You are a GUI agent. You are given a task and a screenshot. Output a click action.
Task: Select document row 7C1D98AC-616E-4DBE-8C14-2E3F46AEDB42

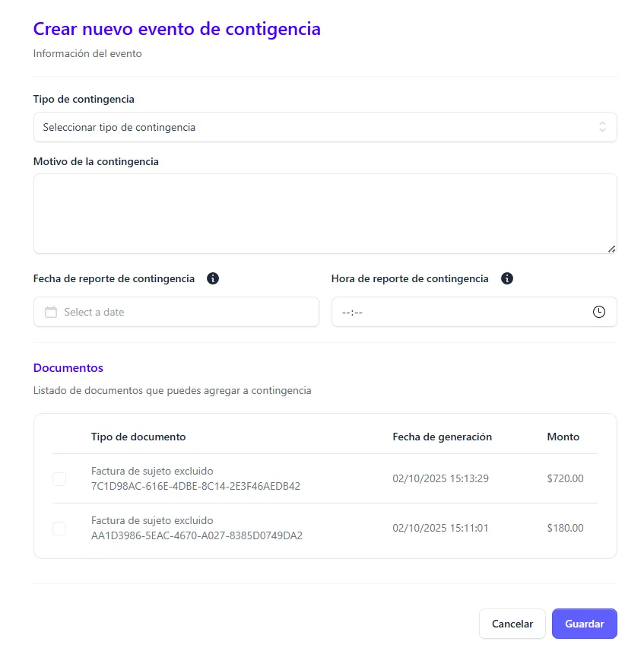pos(195,486)
